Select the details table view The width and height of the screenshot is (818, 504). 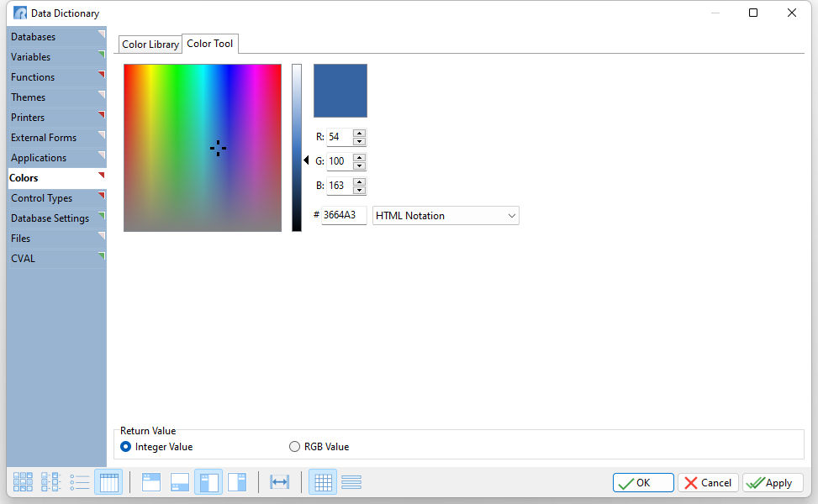click(x=109, y=481)
